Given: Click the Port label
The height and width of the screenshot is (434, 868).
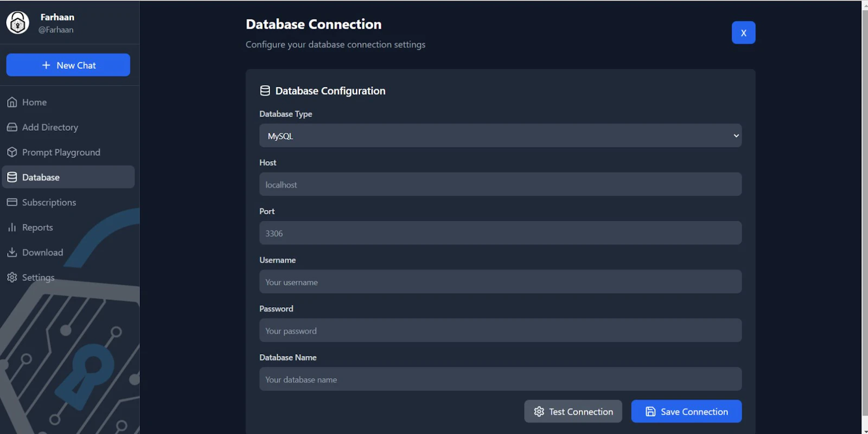Looking at the screenshot, I should click(267, 211).
